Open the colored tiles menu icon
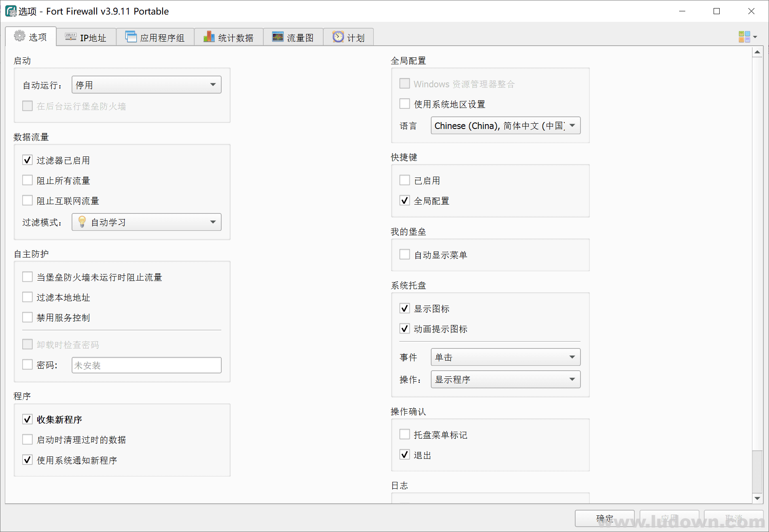The width and height of the screenshot is (769, 532). coord(744,37)
